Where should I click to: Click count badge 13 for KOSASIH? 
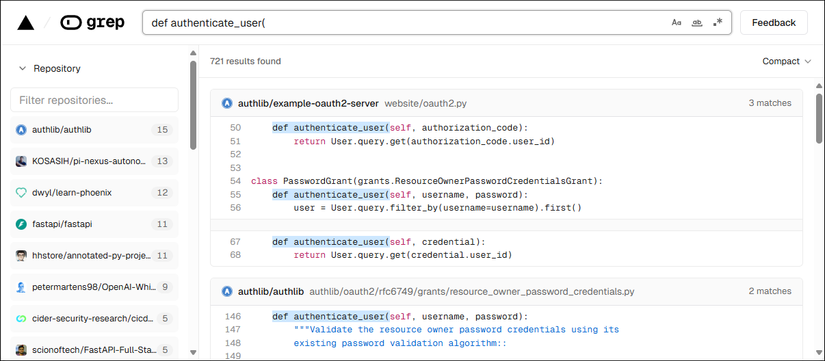pyautogui.click(x=162, y=162)
